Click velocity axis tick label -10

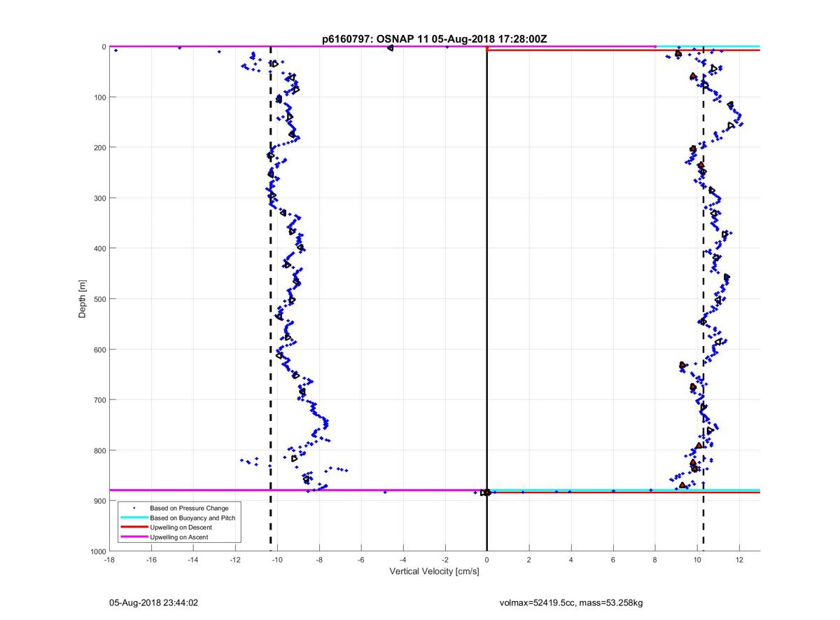click(276, 560)
